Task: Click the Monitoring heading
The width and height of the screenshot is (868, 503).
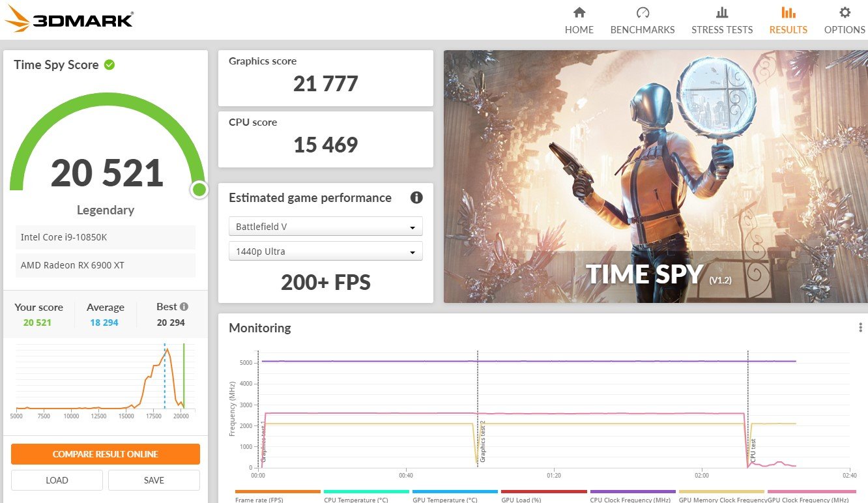Action: coord(260,328)
